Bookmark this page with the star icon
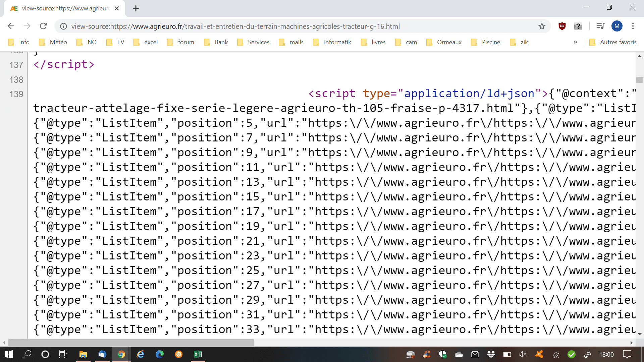This screenshot has width=644, height=362. (x=542, y=26)
